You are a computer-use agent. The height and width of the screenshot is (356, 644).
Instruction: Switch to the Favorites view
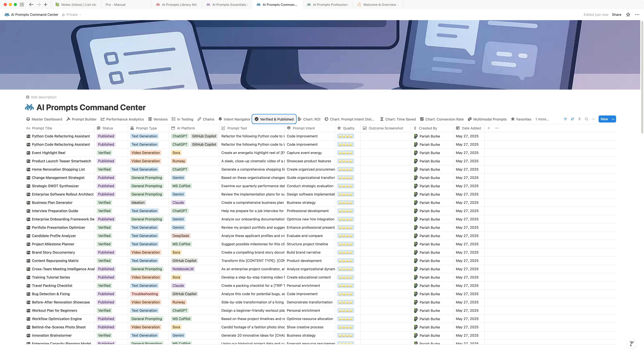(521, 119)
